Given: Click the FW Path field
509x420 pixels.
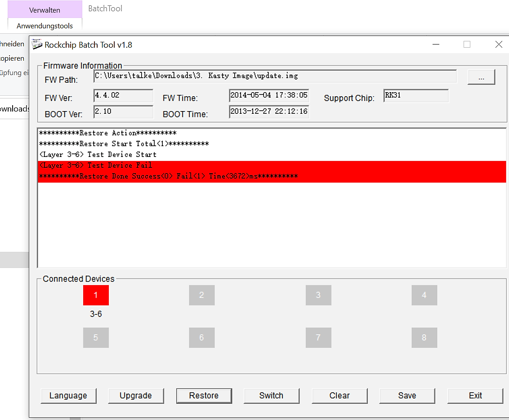Looking at the screenshot, I should (275, 76).
